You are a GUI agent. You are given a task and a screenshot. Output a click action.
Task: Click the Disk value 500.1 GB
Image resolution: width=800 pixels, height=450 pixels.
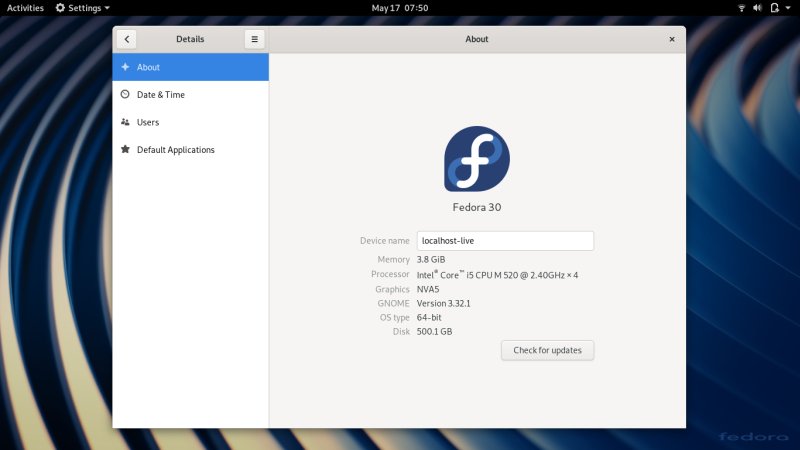[x=434, y=332]
